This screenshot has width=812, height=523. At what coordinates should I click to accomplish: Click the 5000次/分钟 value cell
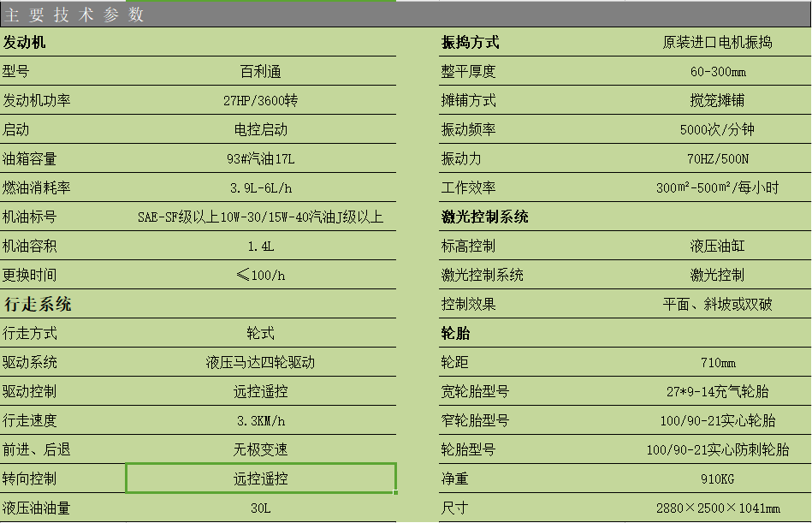718,129
